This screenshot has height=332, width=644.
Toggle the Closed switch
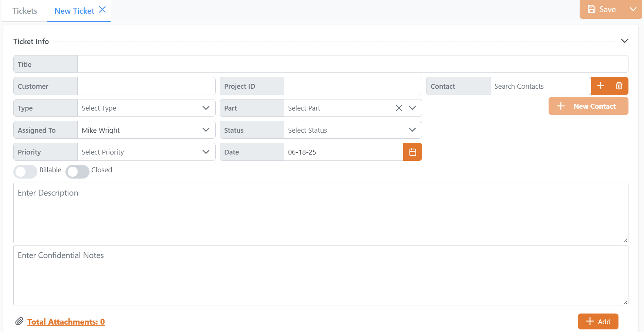pyautogui.click(x=77, y=172)
